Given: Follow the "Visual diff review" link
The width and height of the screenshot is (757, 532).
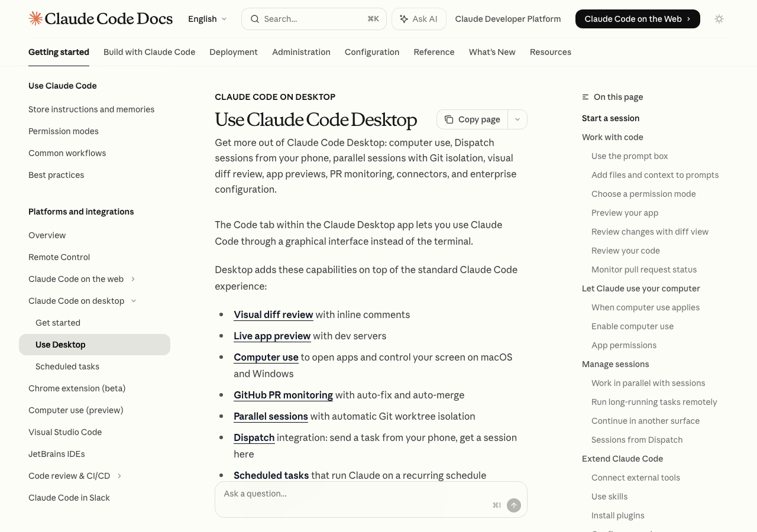Looking at the screenshot, I should coord(273,314).
